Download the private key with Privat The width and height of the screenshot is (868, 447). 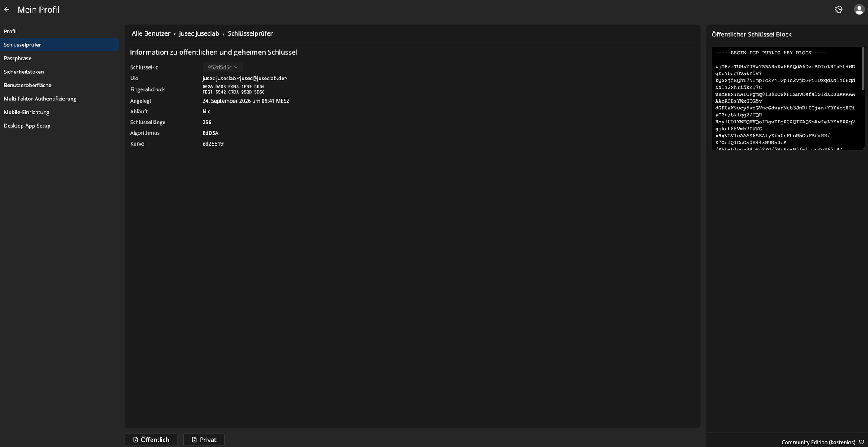204,440
